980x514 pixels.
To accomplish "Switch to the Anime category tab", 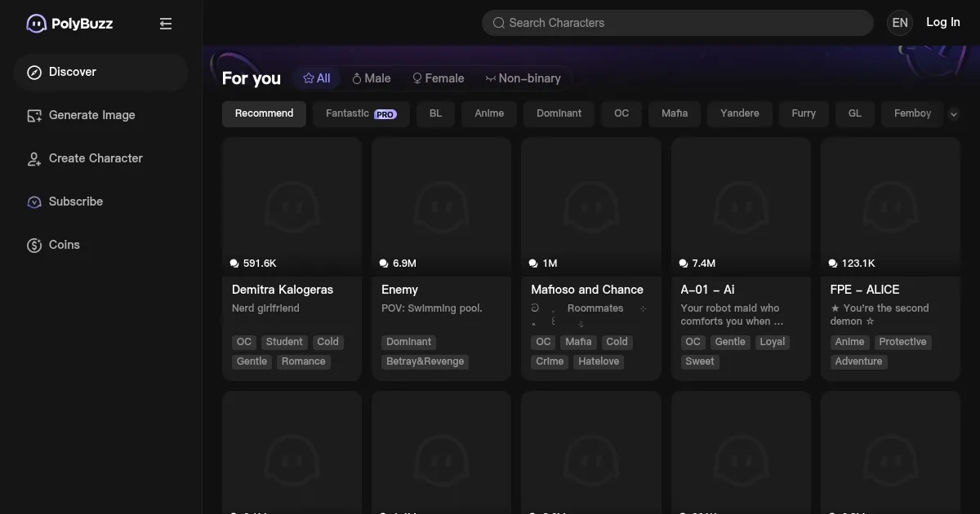I will tap(489, 113).
